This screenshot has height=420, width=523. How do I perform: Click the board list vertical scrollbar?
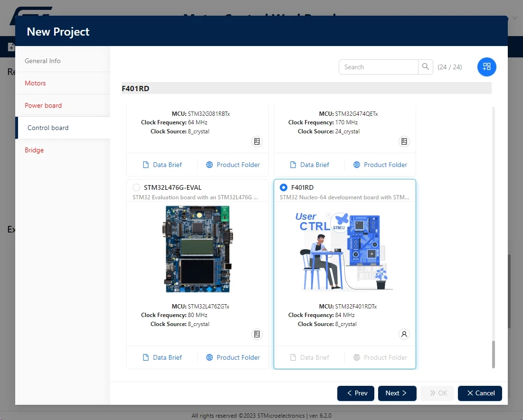tap(494, 354)
